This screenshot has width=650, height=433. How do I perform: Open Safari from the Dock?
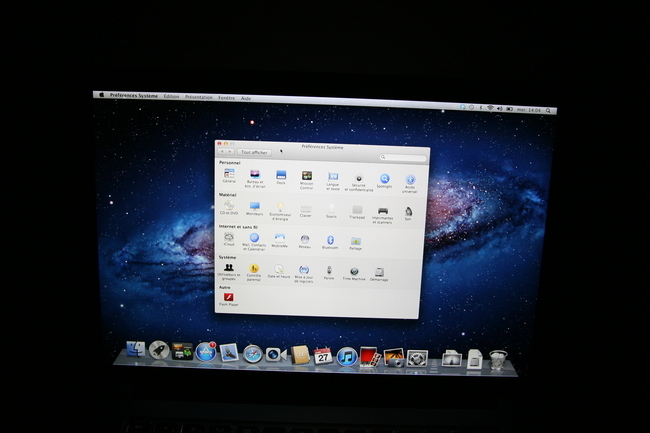[252, 354]
